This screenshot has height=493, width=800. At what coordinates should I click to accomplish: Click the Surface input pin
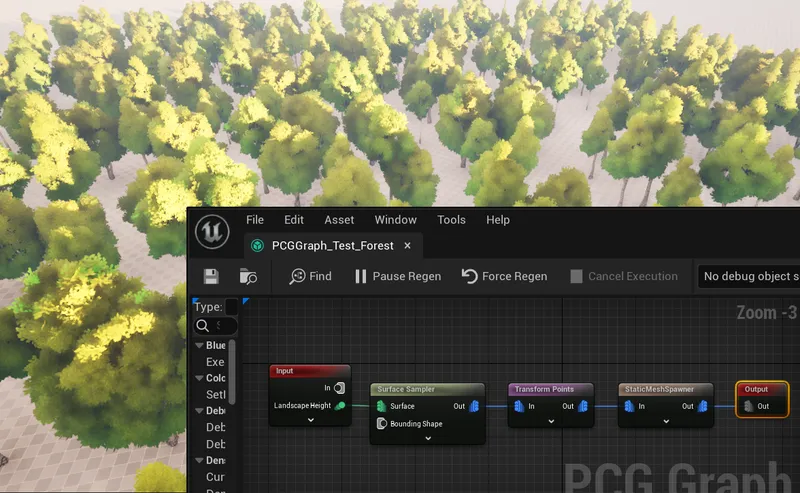tap(381, 406)
